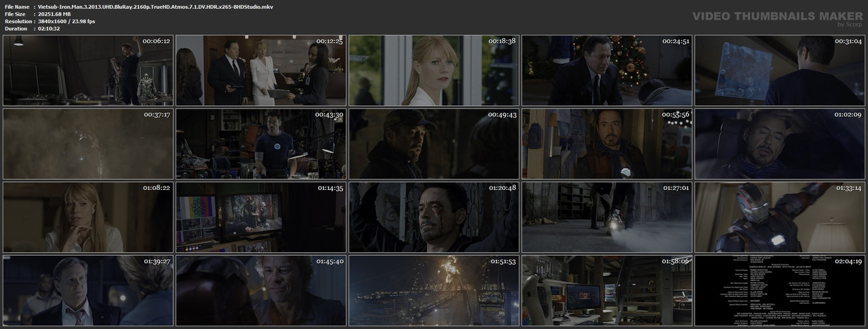Click the resolution value 3840x1600 / 23.98 fps
Image resolution: width=868 pixels, height=329 pixels.
click(66, 21)
